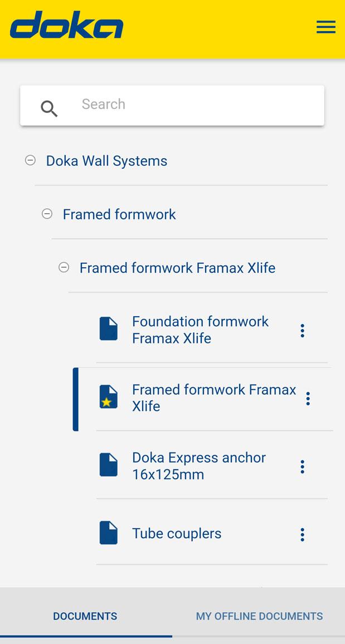Click into the Search field
The width and height of the screenshot is (345, 644).
[x=189, y=105]
